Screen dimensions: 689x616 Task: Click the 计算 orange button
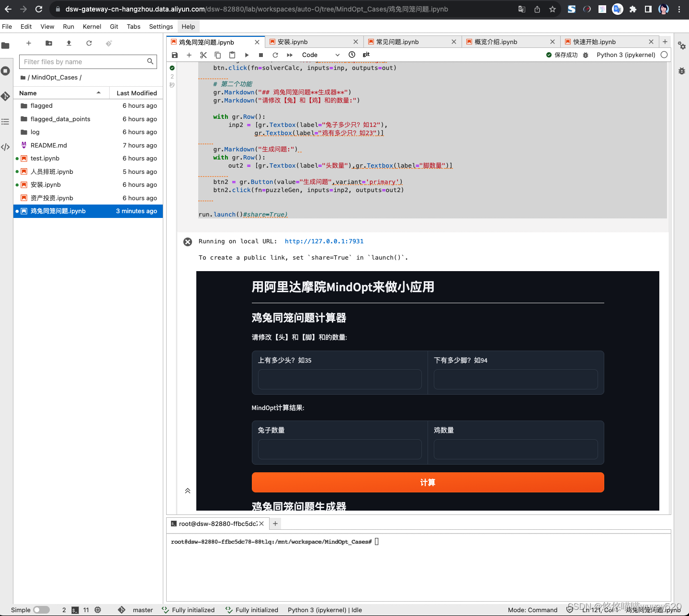428,482
